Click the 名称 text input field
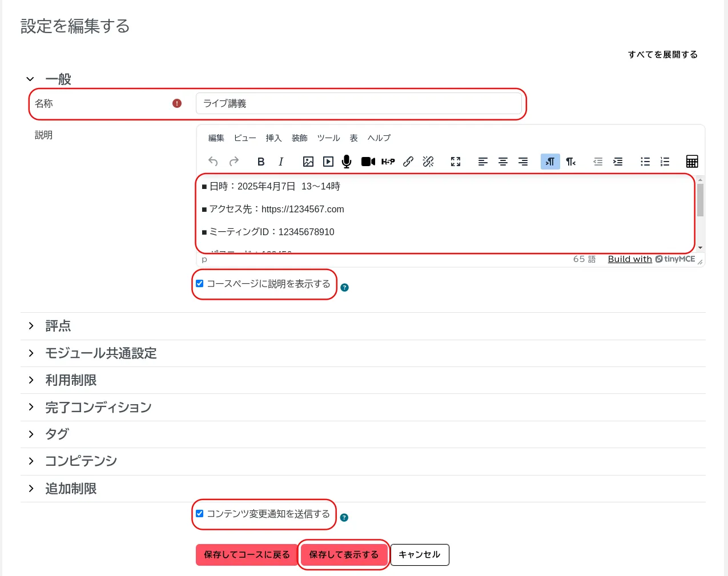Viewport: 728px width, 576px height. pyautogui.click(x=359, y=104)
